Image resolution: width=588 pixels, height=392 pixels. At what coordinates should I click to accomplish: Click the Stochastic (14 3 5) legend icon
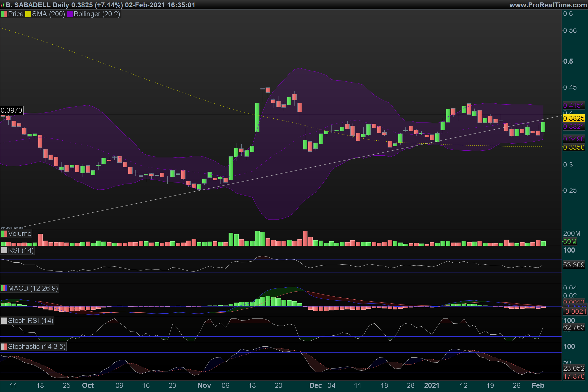coord(4,346)
